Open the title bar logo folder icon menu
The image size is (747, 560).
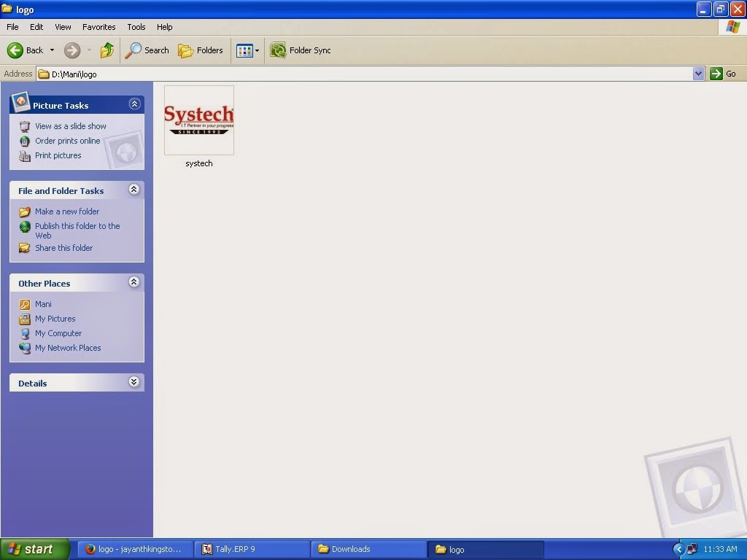pos(7,9)
